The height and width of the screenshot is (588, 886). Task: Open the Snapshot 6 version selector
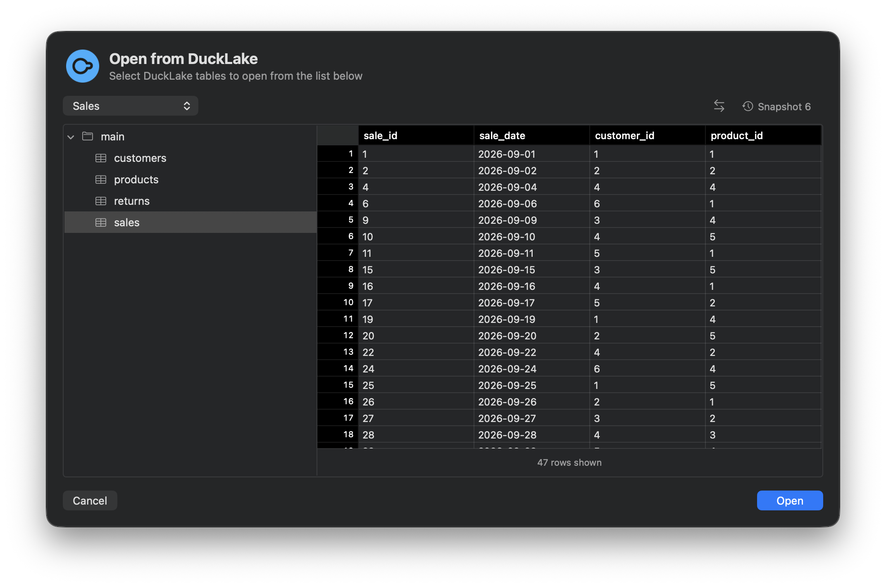click(776, 107)
